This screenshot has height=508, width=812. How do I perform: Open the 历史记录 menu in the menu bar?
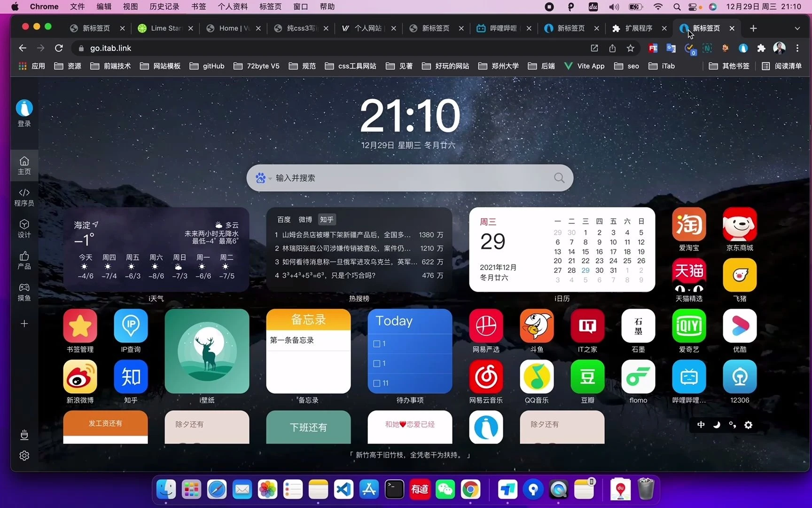click(x=164, y=7)
